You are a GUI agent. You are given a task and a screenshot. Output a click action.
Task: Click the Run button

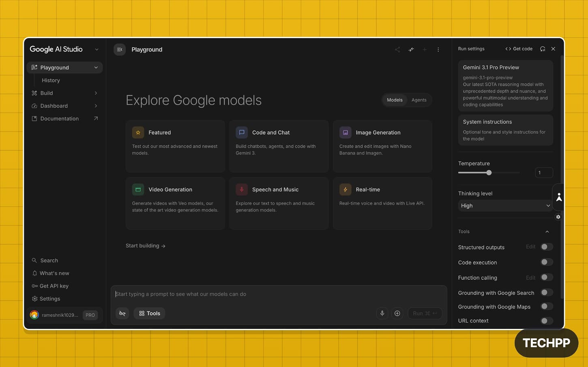425,313
